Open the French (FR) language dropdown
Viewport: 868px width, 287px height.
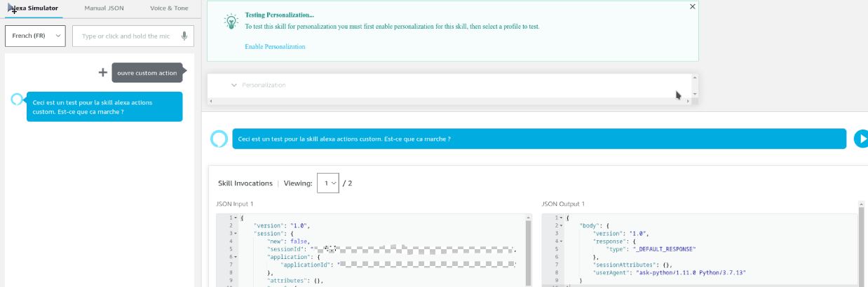point(35,36)
